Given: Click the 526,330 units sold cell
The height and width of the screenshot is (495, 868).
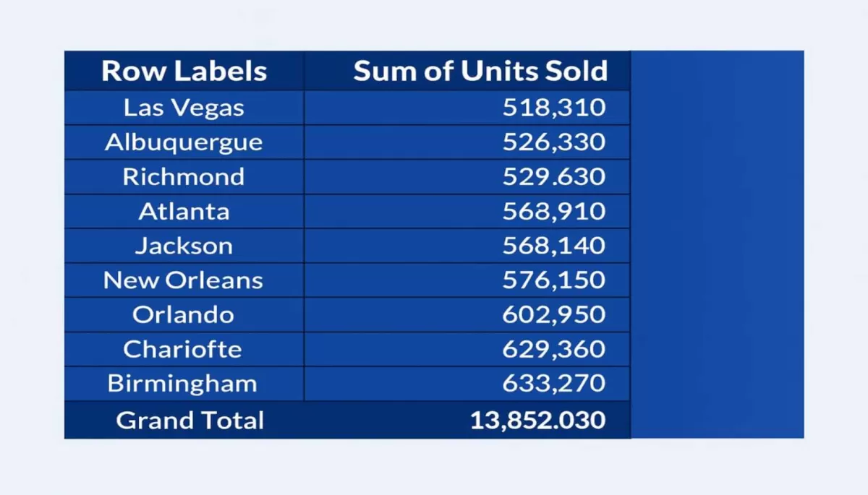Looking at the screenshot, I should (553, 142).
